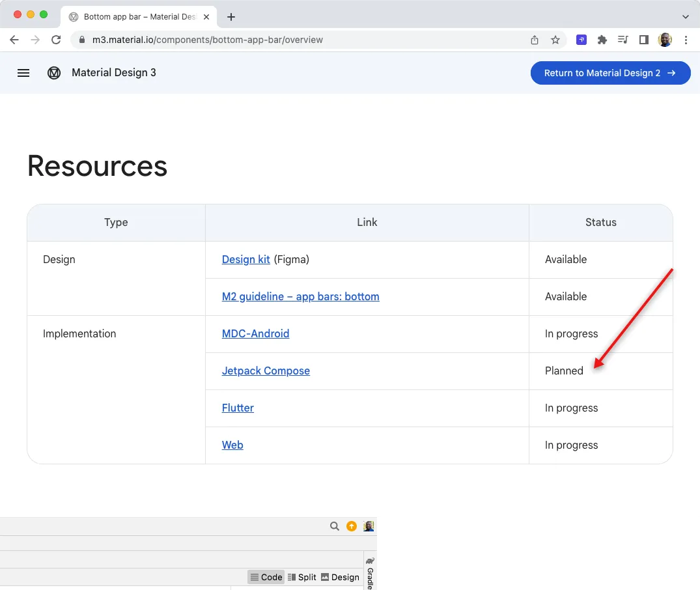Click Return to Material Design 2
The width and height of the screenshot is (700, 590).
[610, 73]
